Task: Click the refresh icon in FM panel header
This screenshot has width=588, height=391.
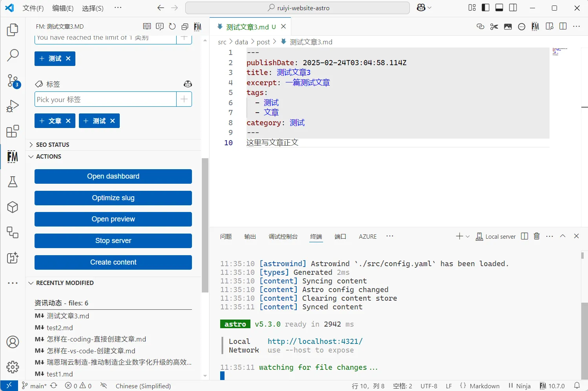Action: 172,26
